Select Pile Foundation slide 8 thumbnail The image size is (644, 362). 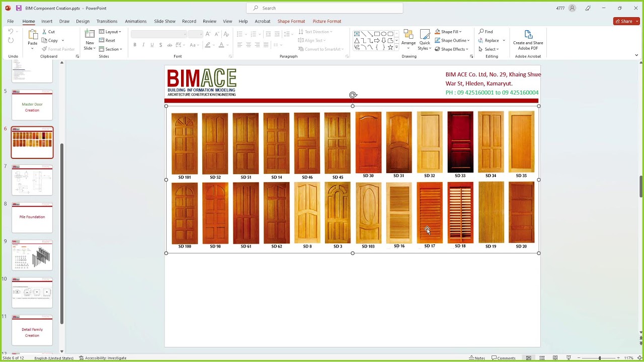click(x=32, y=217)
